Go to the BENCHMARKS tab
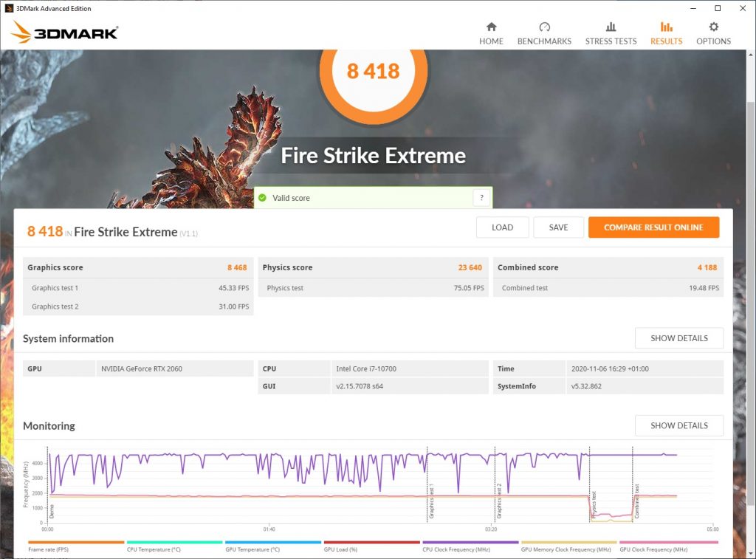This screenshot has width=756, height=559. point(544,34)
